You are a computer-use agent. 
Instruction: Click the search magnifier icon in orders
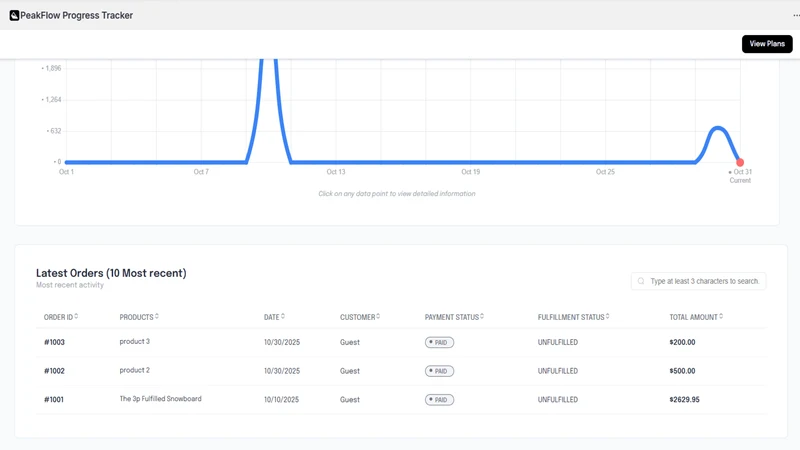click(641, 281)
